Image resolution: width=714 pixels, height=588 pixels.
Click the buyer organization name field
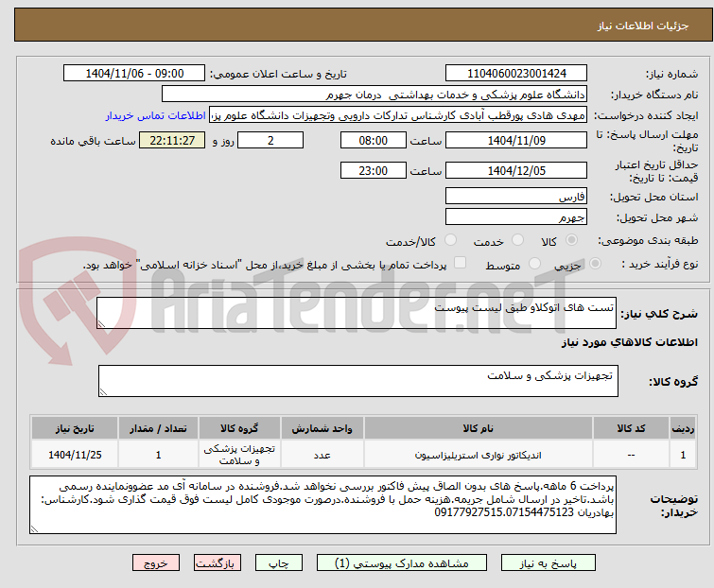[x=374, y=95]
